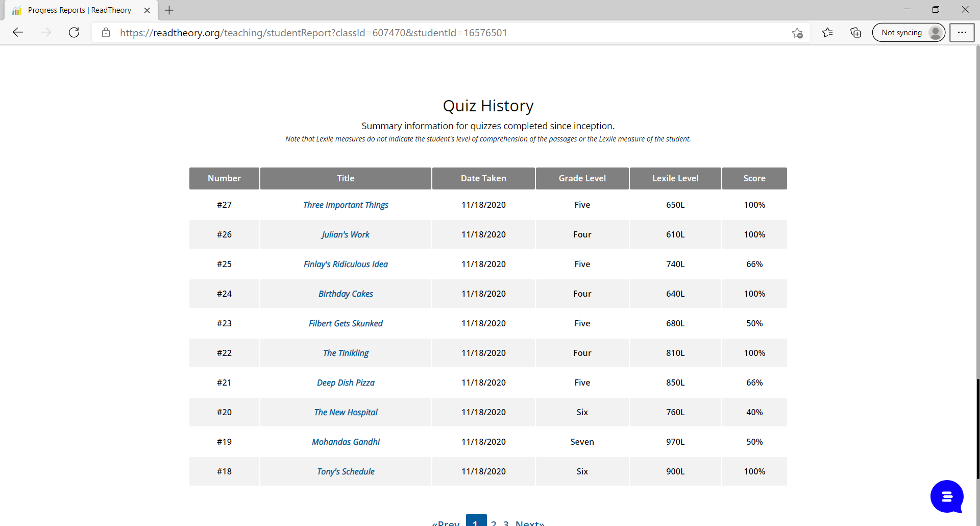Open Finlay's Ridiculous Idea quiz
Image resolution: width=980 pixels, height=526 pixels.
click(346, 264)
